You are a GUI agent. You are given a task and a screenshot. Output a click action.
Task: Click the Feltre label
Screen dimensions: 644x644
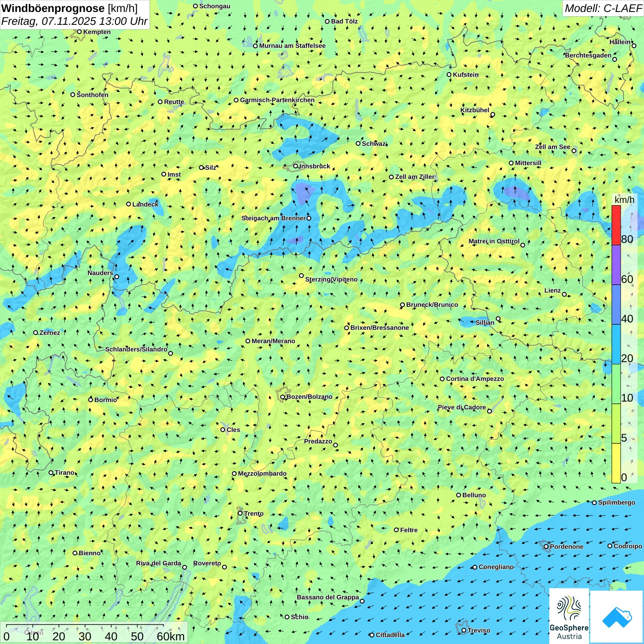(x=409, y=530)
